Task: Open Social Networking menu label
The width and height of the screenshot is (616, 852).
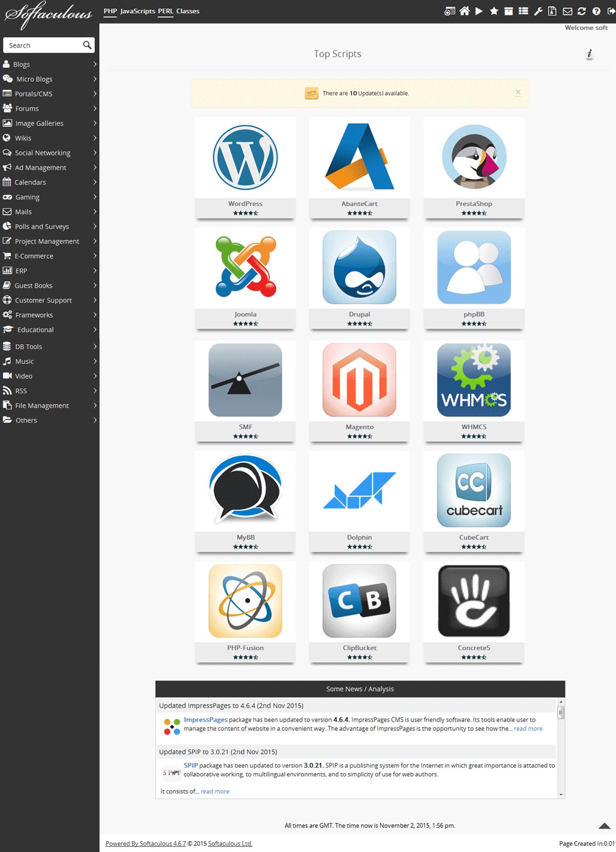Action: pyautogui.click(x=43, y=153)
